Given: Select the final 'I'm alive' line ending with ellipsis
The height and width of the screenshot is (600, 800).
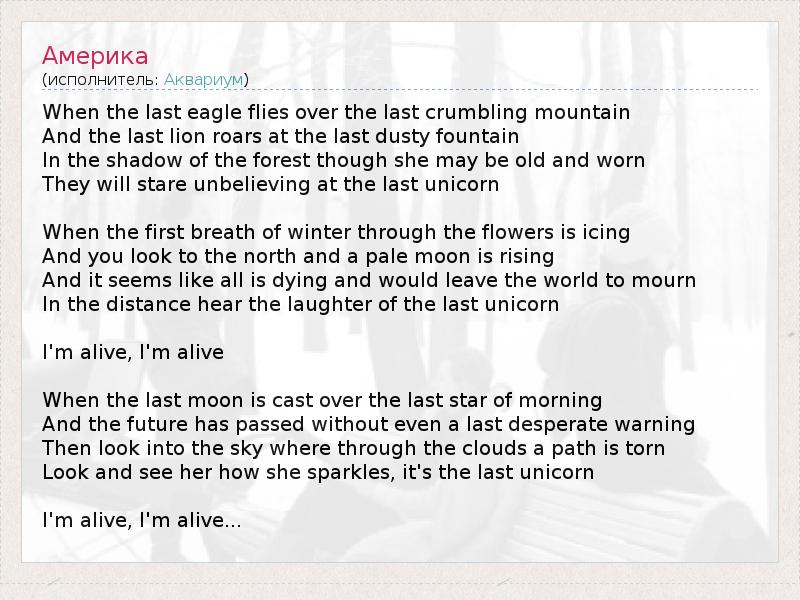Looking at the screenshot, I should [141, 520].
